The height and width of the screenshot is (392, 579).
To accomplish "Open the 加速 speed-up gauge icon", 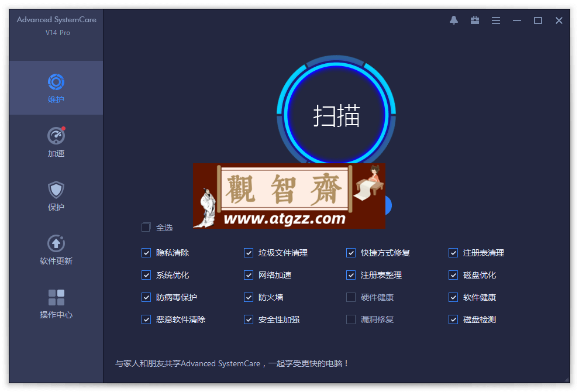I will click(56, 136).
